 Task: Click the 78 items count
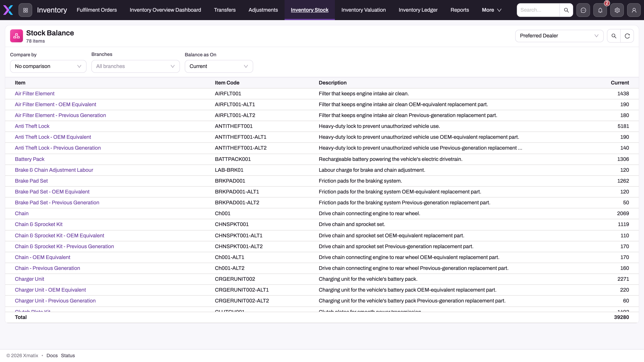[35, 41]
